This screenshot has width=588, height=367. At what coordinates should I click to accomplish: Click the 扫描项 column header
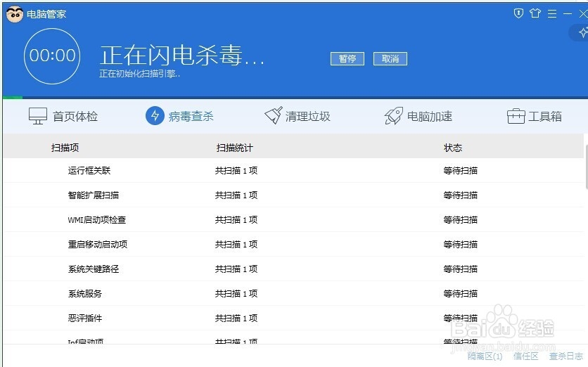pyautogui.click(x=65, y=148)
